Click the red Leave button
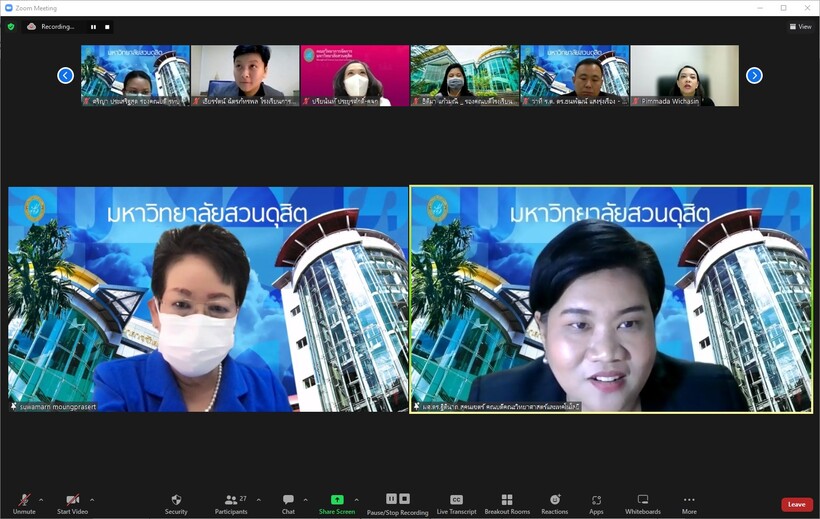The width and height of the screenshot is (820, 519). click(796, 504)
